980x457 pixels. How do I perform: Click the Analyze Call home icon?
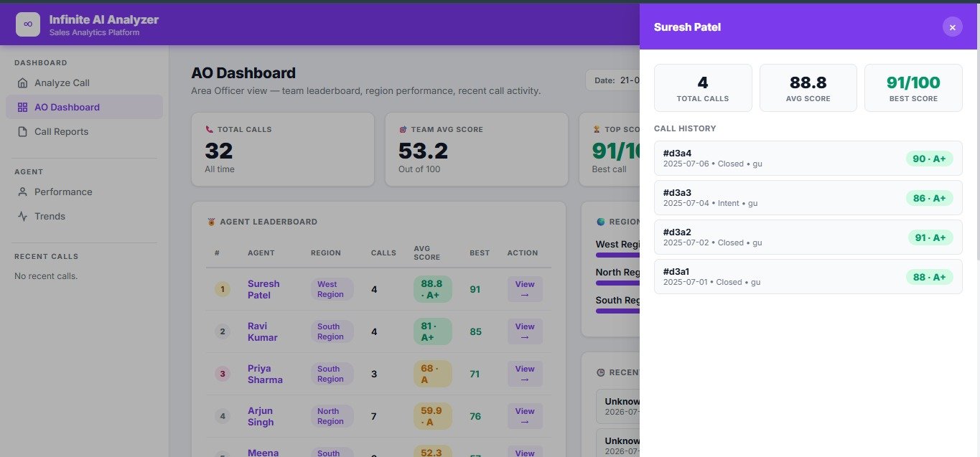(x=22, y=83)
